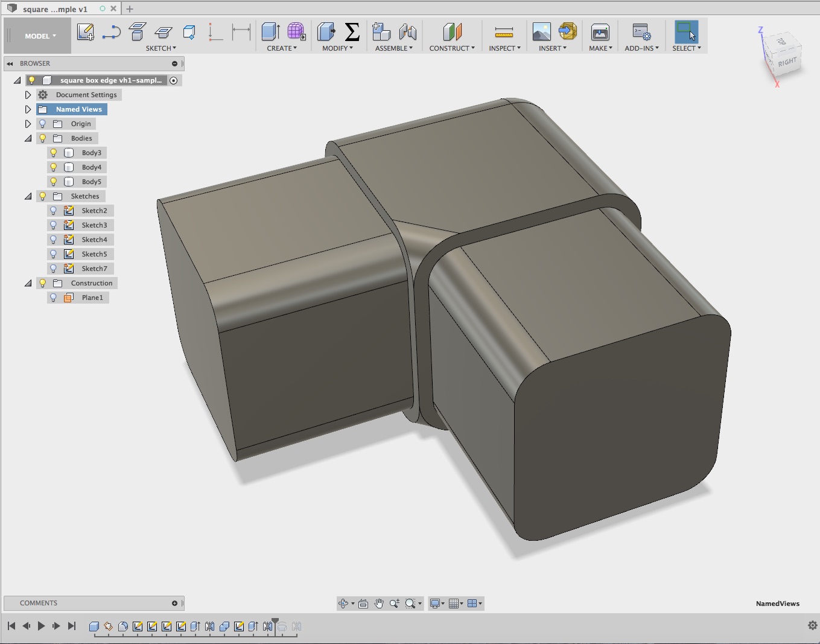Toggle Plane1 visibility
The width and height of the screenshot is (820, 644).
pos(54,298)
